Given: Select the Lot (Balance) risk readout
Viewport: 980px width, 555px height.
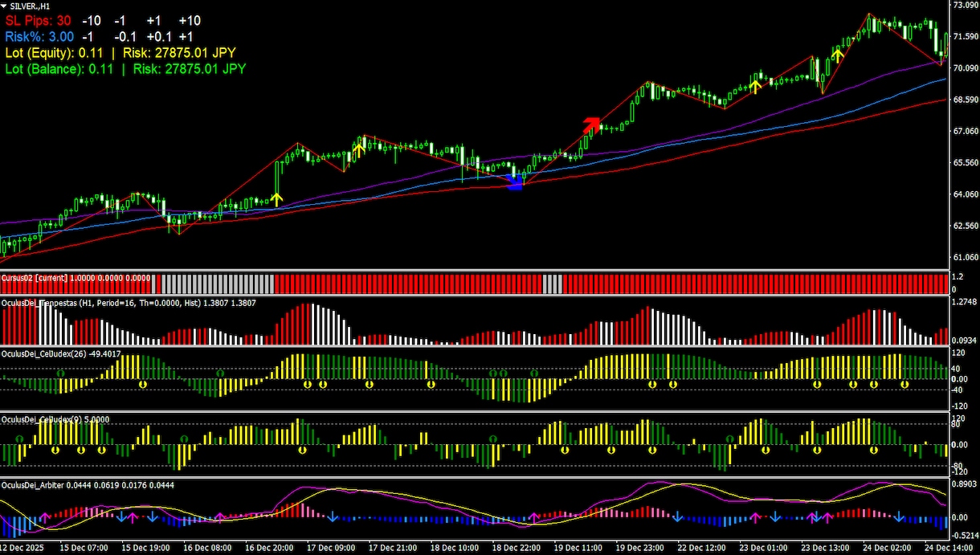Looking at the screenshot, I should [125, 69].
